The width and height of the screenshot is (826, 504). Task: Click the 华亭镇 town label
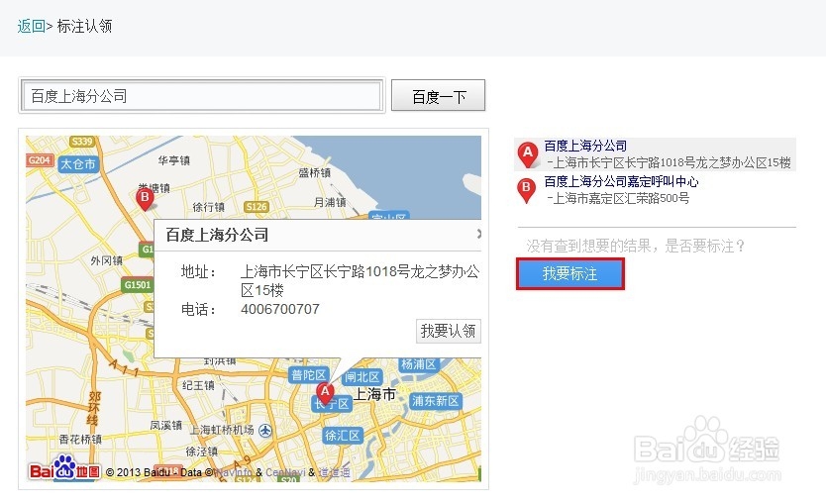pos(174,160)
